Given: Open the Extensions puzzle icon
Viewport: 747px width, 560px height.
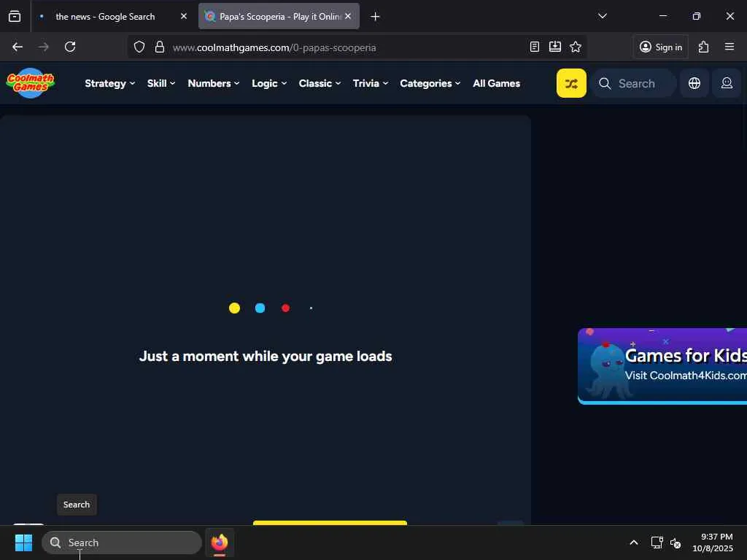Looking at the screenshot, I should point(704,47).
